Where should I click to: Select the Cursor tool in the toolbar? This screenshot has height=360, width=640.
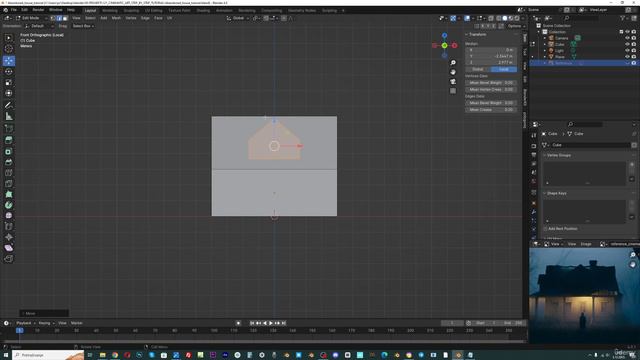click(x=9, y=49)
